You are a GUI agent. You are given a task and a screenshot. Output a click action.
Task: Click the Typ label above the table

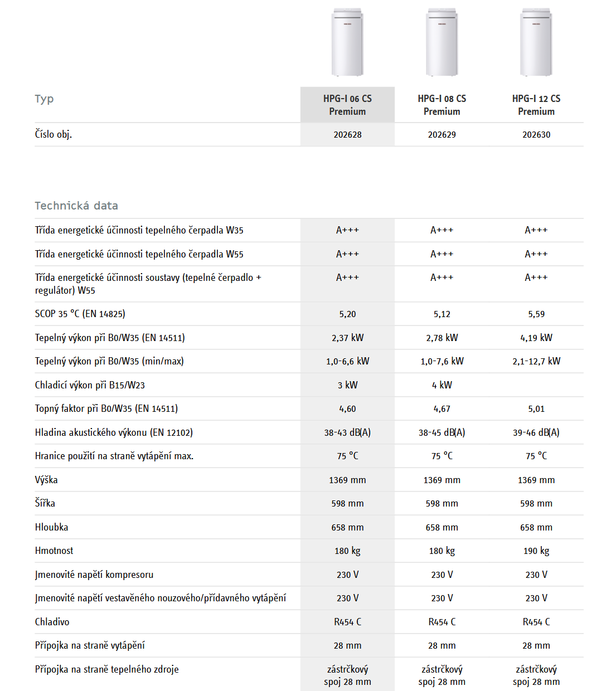[x=44, y=99]
